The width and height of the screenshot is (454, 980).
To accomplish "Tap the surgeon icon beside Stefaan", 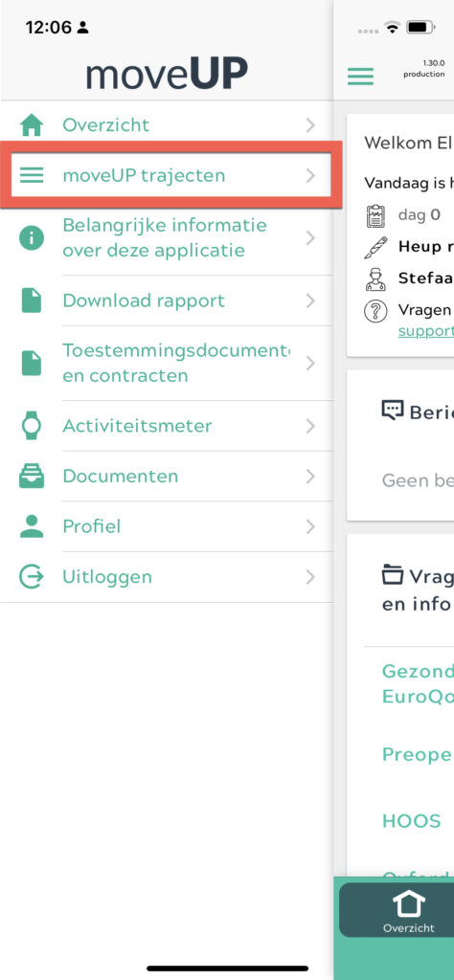I will coord(375,278).
